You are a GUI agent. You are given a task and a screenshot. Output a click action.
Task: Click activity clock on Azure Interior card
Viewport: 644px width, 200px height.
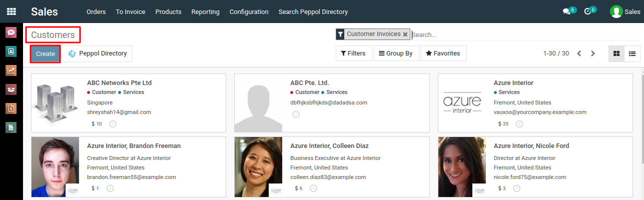tap(519, 124)
